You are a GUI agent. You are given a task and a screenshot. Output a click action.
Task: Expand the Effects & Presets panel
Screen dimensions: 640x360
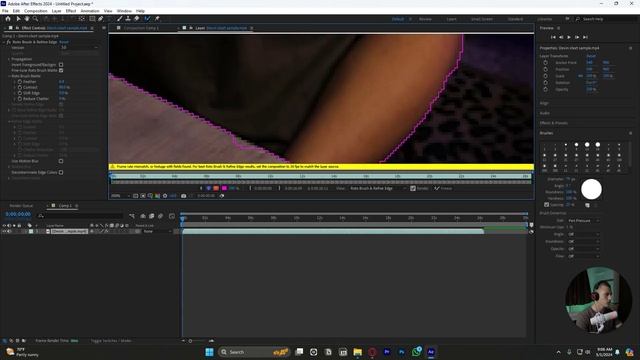click(554, 123)
